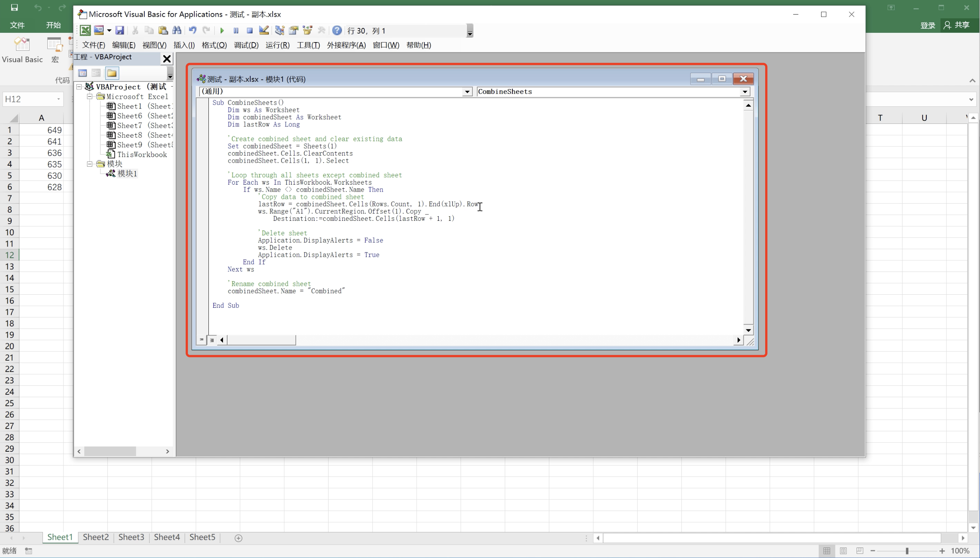
Task: Switch to View Code in project panel
Action: (x=82, y=73)
